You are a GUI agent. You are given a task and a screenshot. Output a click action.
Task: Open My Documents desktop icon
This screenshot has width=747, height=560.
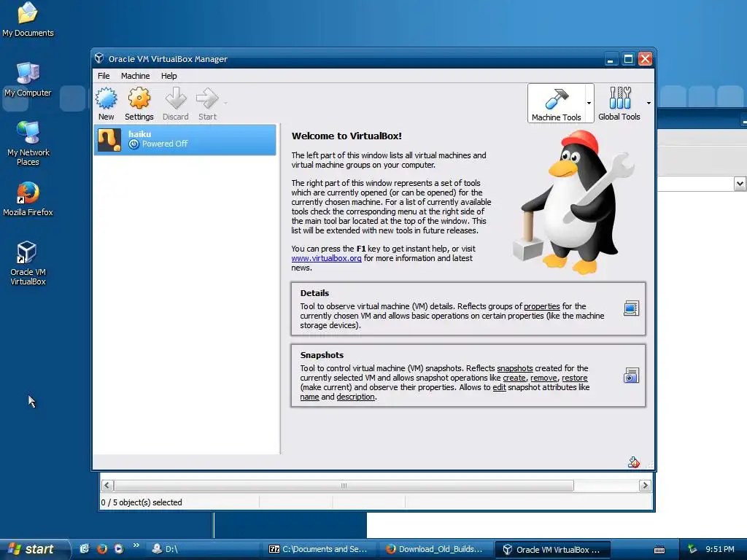(x=28, y=19)
